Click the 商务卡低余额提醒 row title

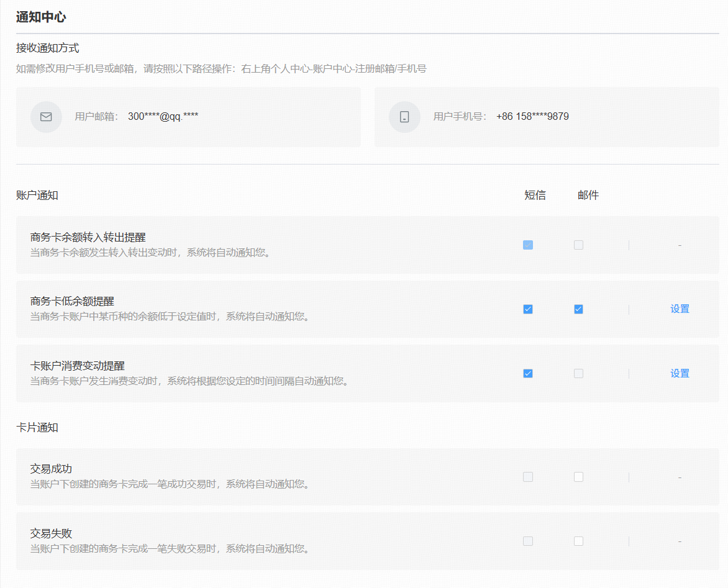(x=73, y=302)
